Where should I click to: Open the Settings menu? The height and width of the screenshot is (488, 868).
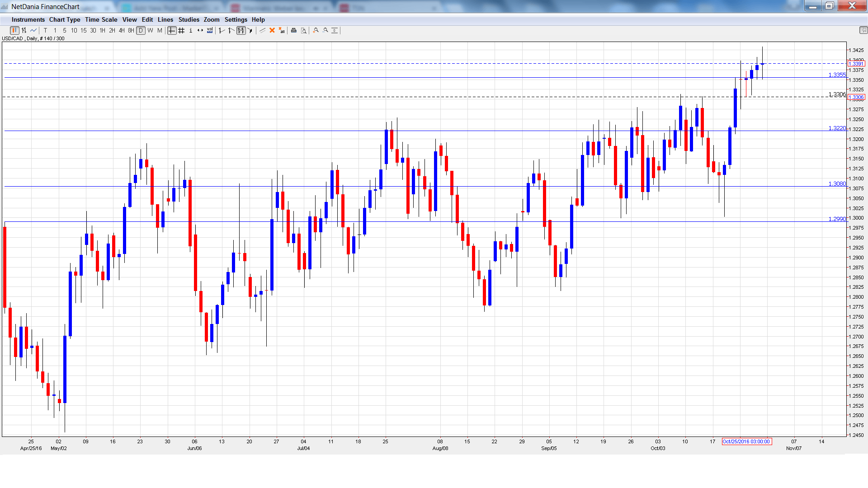point(236,19)
